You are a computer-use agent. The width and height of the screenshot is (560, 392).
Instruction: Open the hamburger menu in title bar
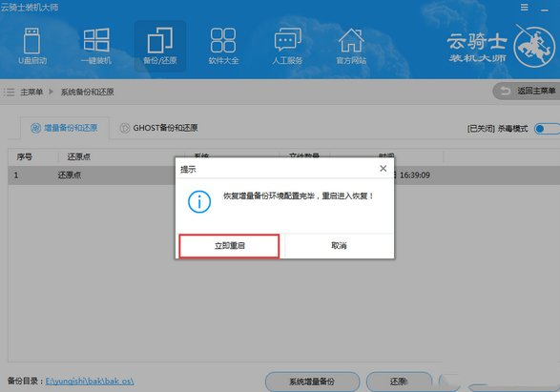(525, 8)
